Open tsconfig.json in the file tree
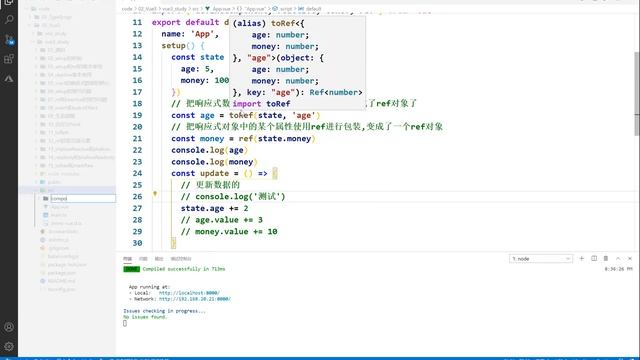 point(62,289)
